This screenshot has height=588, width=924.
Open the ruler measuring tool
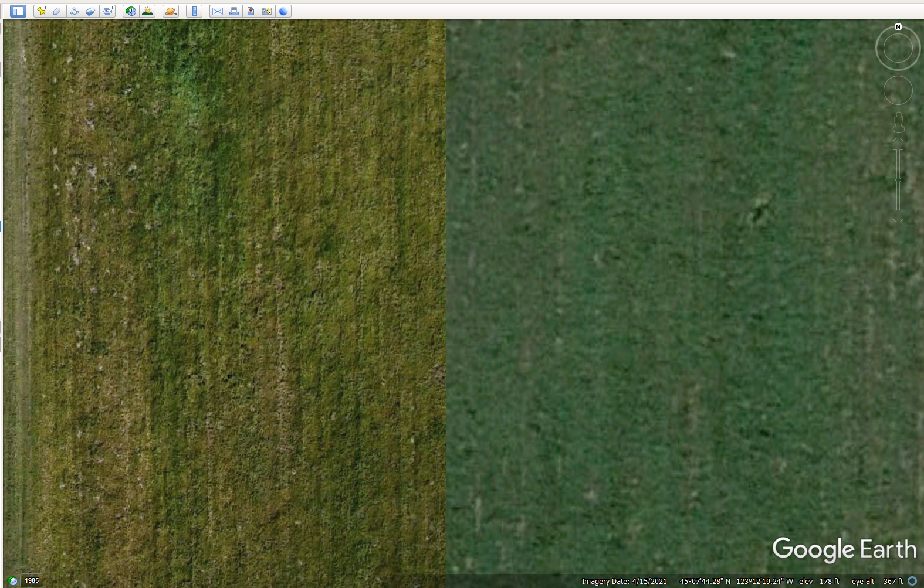[x=194, y=11]
